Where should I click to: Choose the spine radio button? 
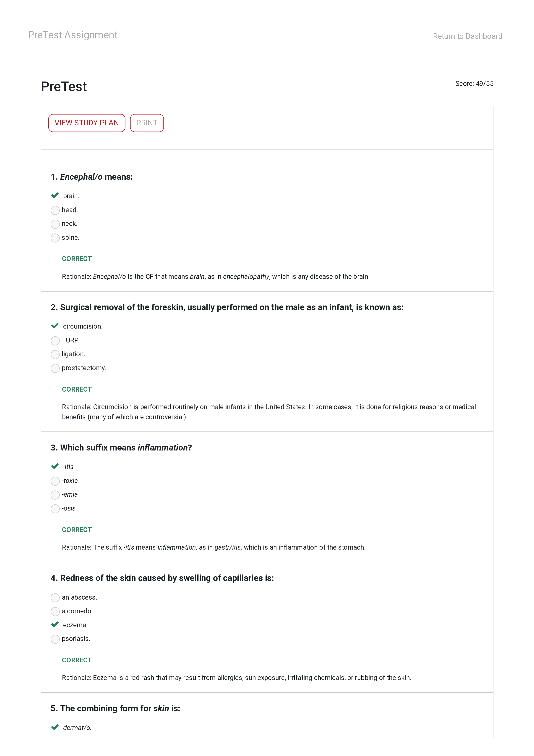(55, 238)
